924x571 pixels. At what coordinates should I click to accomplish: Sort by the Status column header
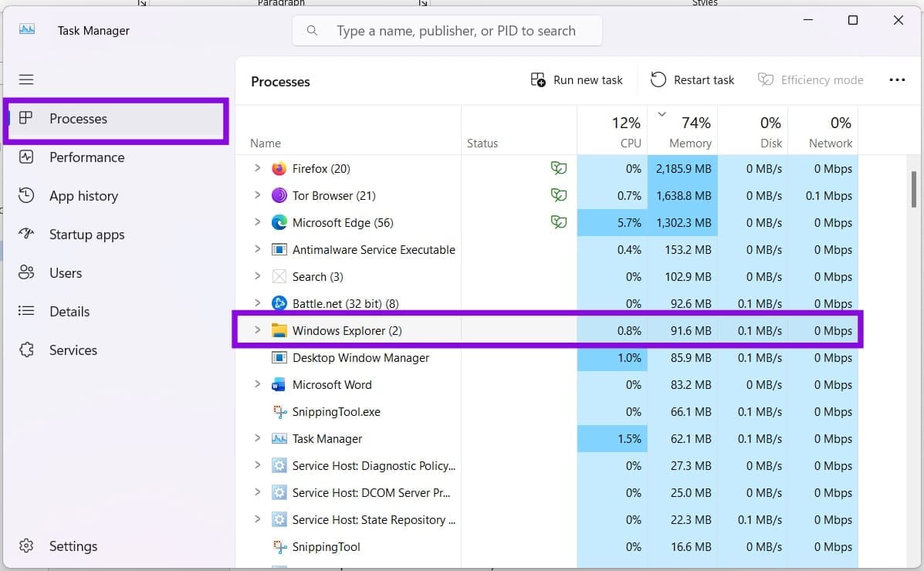519,130
